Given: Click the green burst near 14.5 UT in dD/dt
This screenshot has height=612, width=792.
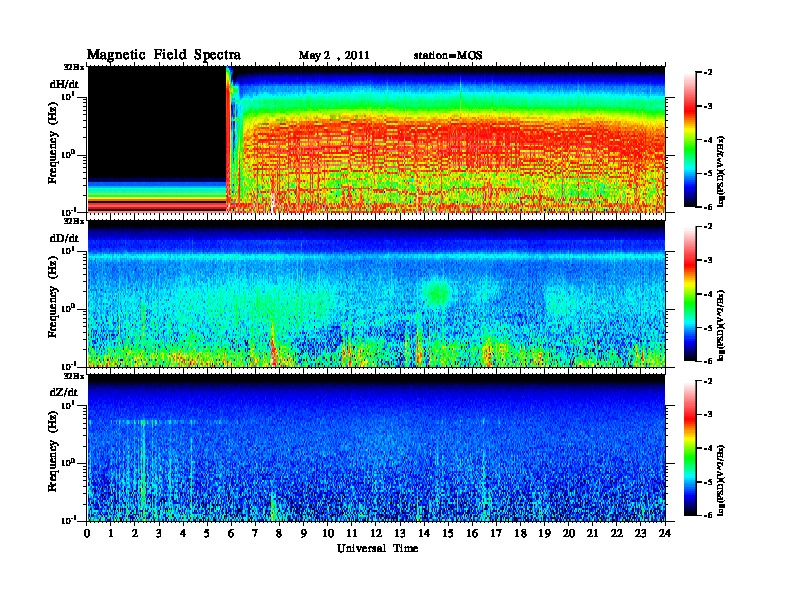Looking at the screenshot, I should pyautogui.click(x=437, y=293).
